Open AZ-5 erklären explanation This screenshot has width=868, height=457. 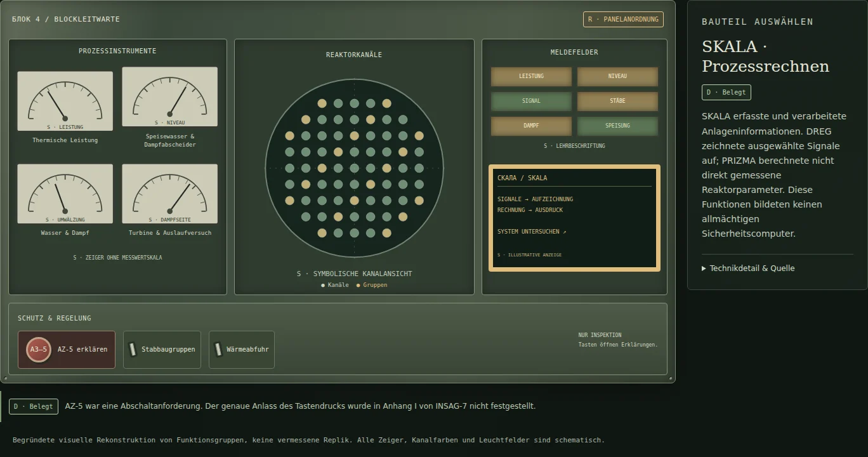67,349
